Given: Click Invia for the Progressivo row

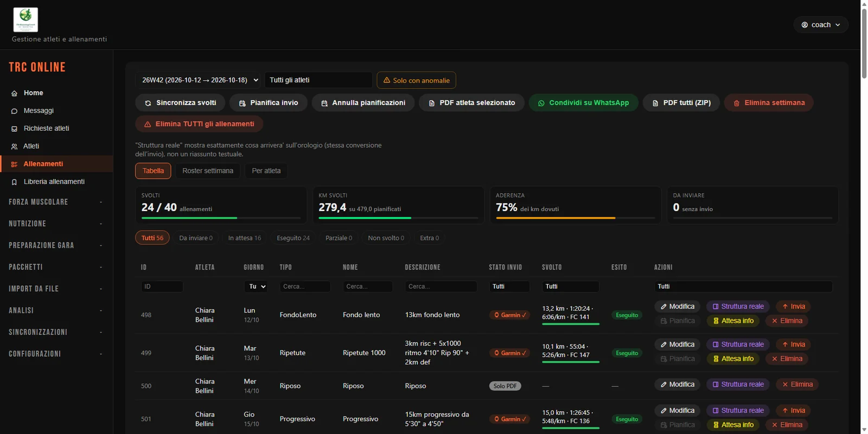Looking at the screenshot, I should (793, 411).
